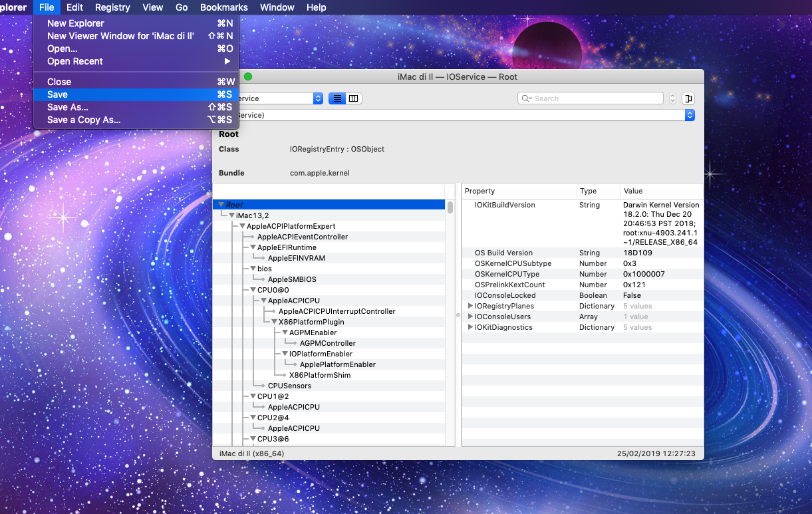Select AppleACPIEventController tree item
The width and height of the screenshot is (812, 514).
pos(303,237)
